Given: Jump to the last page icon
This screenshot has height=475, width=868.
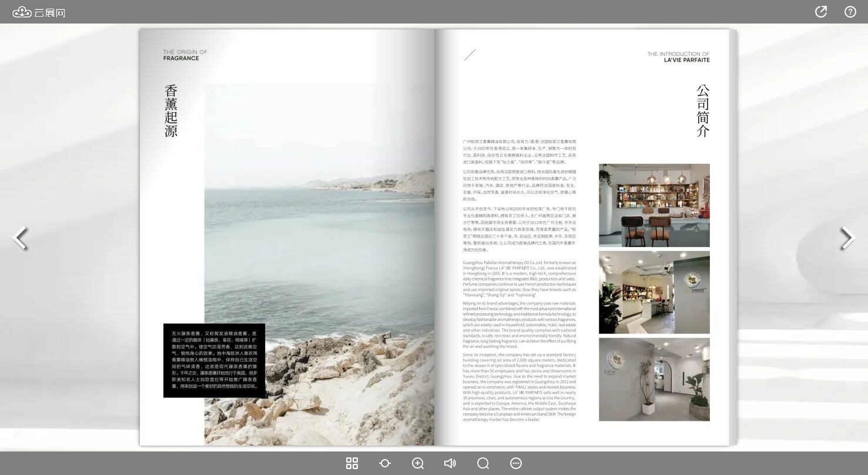Looking at the screenshot, I should click(850, 434).
